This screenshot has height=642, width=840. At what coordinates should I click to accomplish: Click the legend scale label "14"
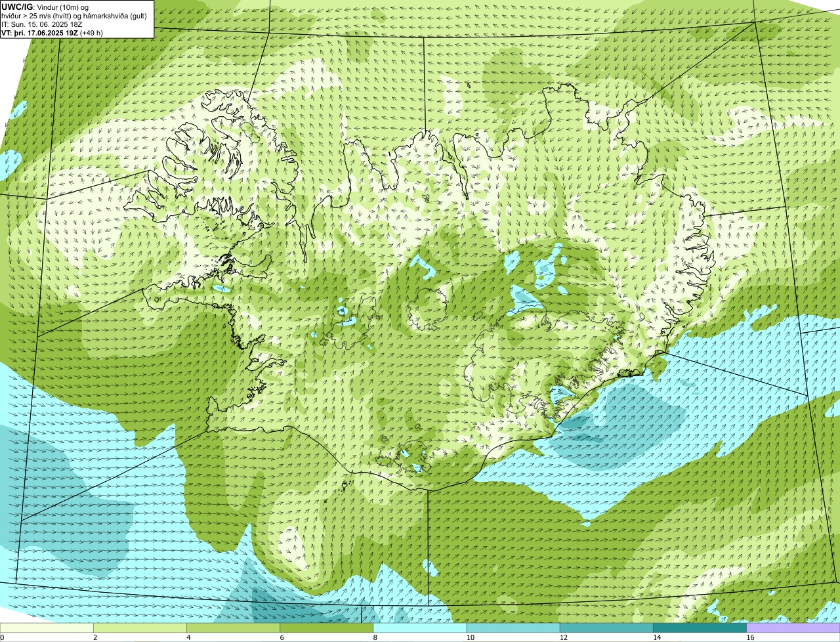point(657,637)
